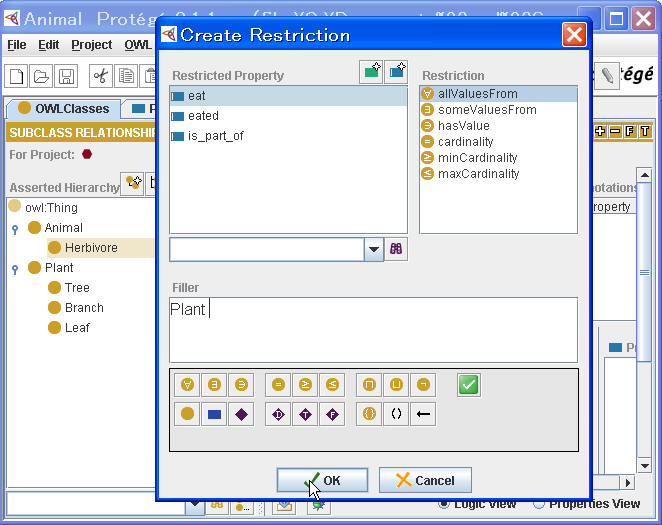
Task: Click inside the Filler text field
Action: [x=373, y=329]
